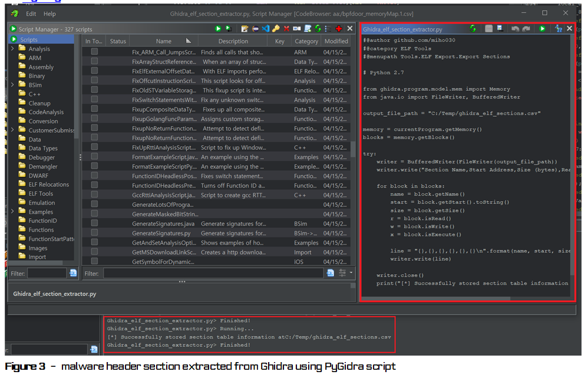Toggle checkbox for GetMSDownloadLinkSc... row
This screenshot has height=378, width=588.
tap(94, 252)
